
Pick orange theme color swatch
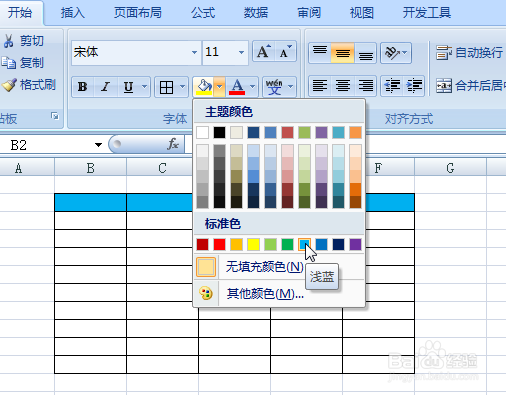[x=355, y=132]
